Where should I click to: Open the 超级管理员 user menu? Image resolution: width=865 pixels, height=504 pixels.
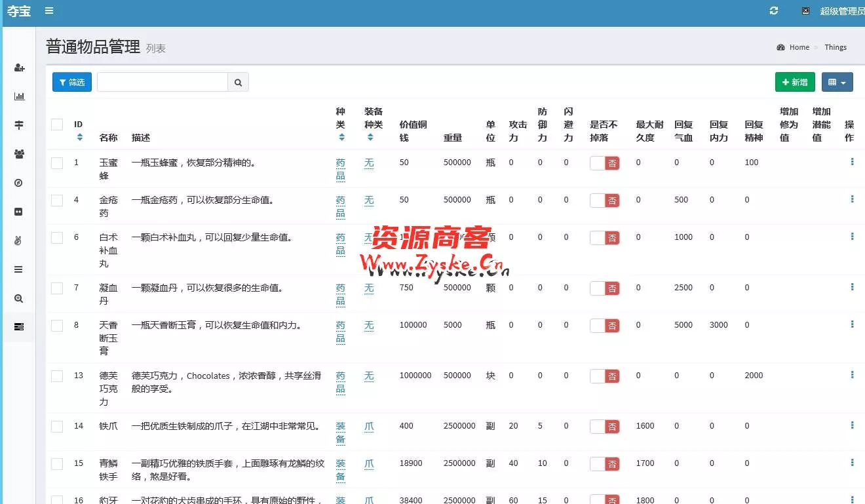[841, 11]
